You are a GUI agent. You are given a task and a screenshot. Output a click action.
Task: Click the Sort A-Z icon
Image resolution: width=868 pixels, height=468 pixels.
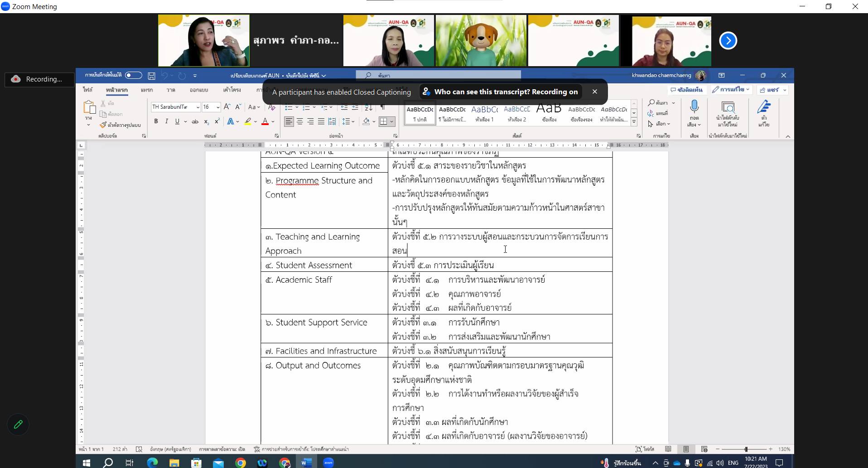point(369,107)
